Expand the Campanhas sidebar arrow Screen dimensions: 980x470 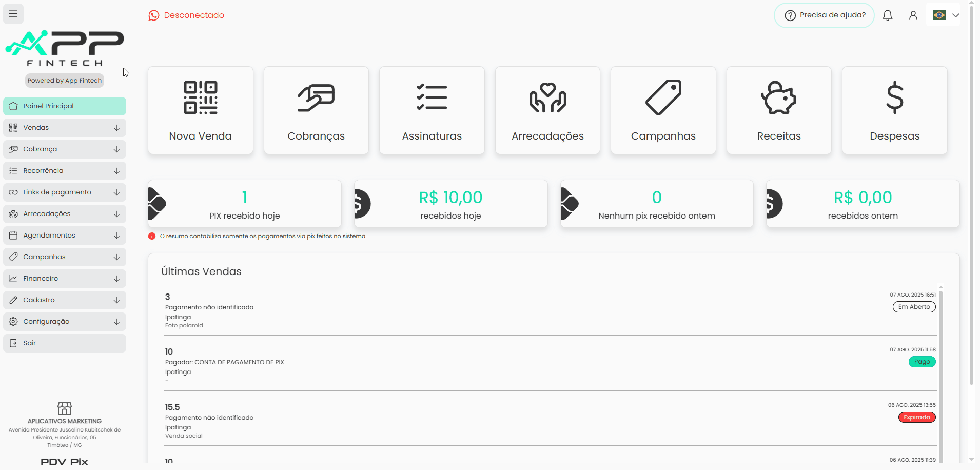click(116, 257)
